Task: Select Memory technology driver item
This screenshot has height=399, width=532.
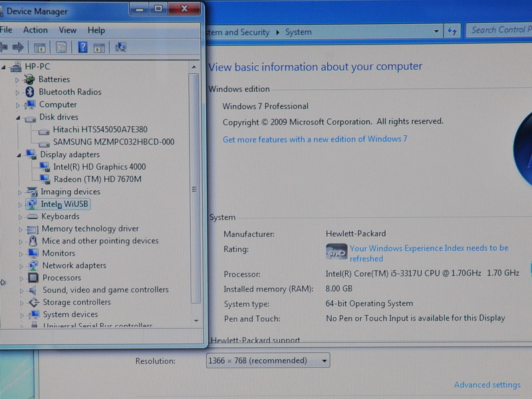Action: (90, 229)
